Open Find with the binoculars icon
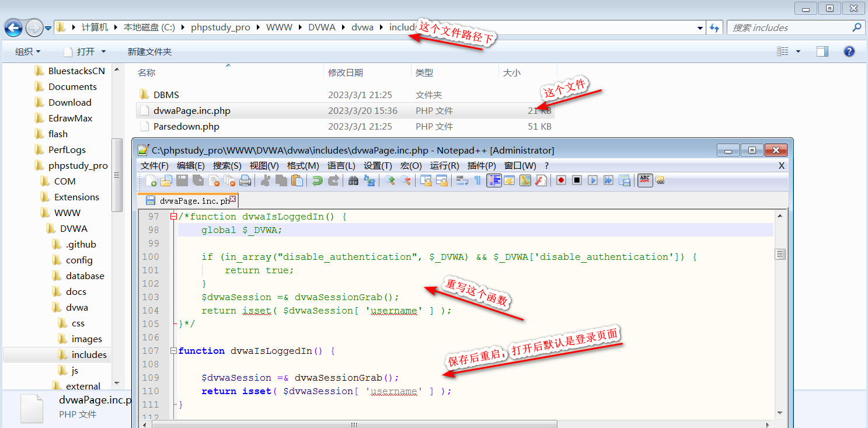The height and width of the screenshot is (428, 868). [353, 180]
